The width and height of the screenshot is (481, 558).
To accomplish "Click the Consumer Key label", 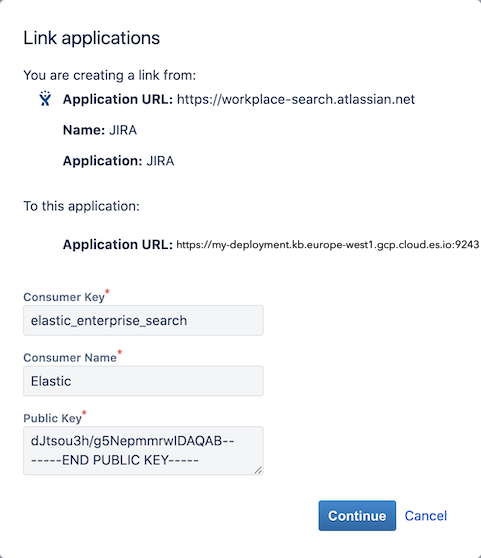I will pos(64,297).
